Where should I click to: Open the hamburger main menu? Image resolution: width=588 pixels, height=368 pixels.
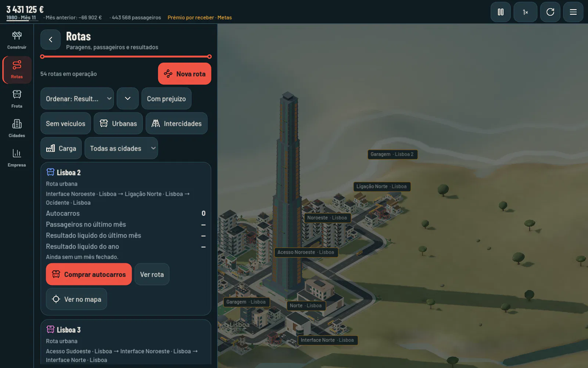tap(573, 12)
